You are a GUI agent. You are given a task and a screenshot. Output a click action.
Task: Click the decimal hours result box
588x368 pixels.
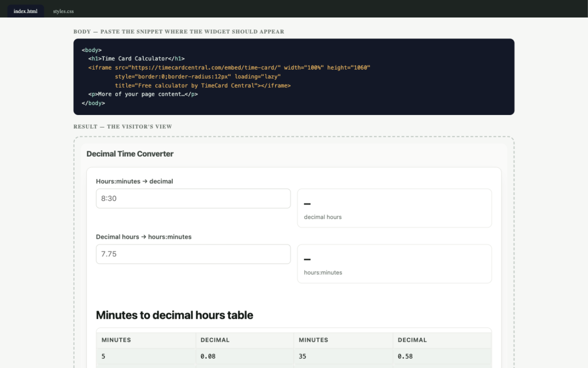(x=395, y=208)
